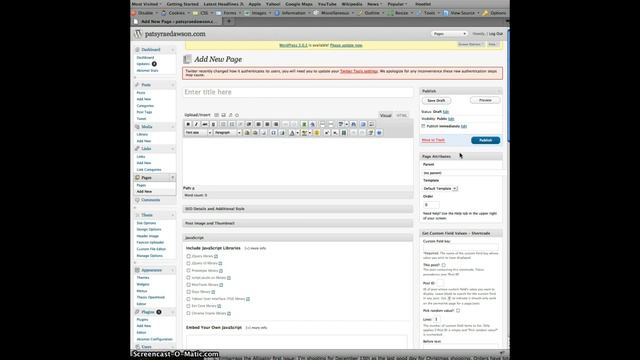Collapse the Pages menu section arrow

pos(173,178)
